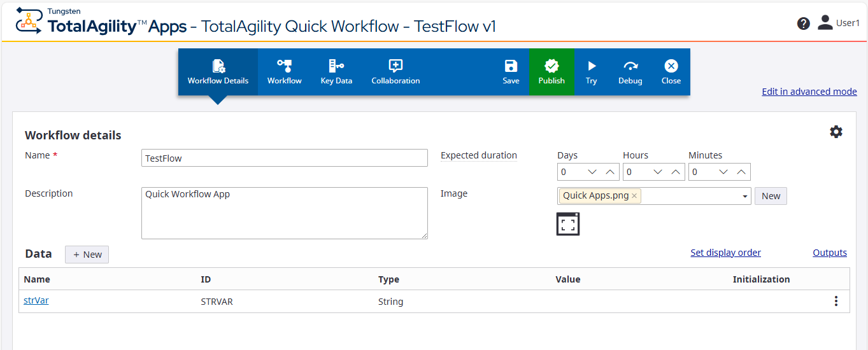
Task: Open the Key Data tab
Action: coord(336,71)
